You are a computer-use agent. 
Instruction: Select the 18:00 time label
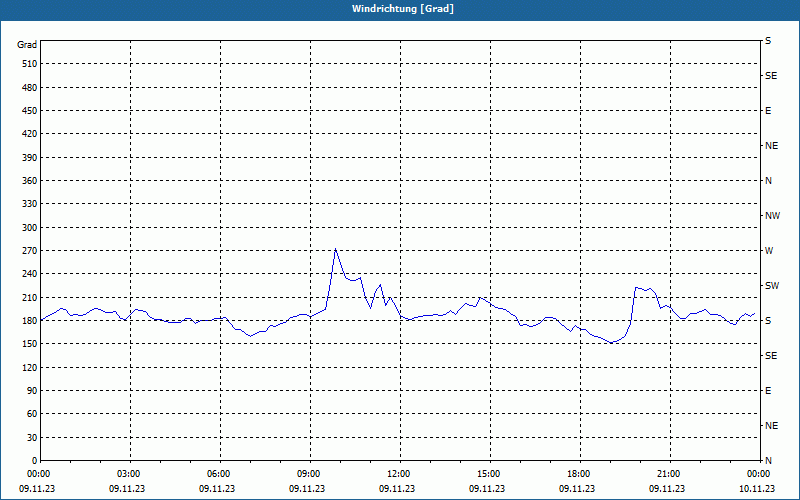[578, 474]
